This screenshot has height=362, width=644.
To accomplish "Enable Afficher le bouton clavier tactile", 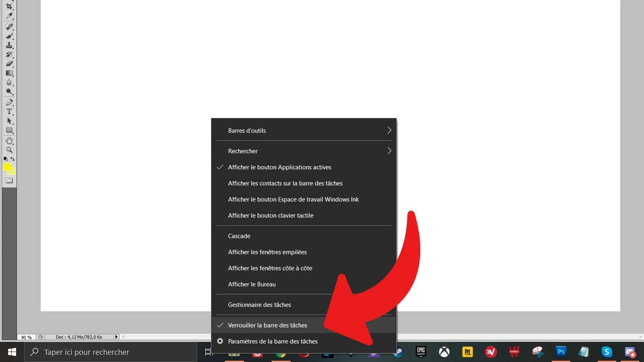I will 270,216.
